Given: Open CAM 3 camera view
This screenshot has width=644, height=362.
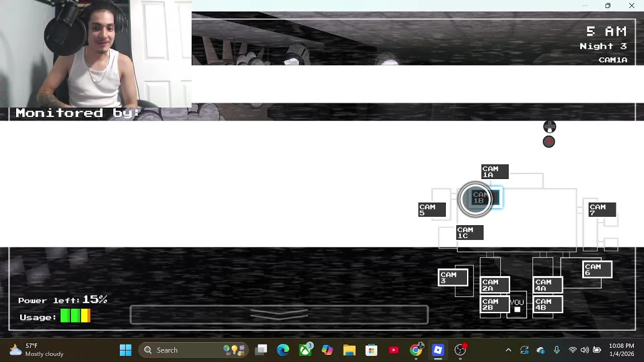Looking at the screenshot, I should [453, 278].
